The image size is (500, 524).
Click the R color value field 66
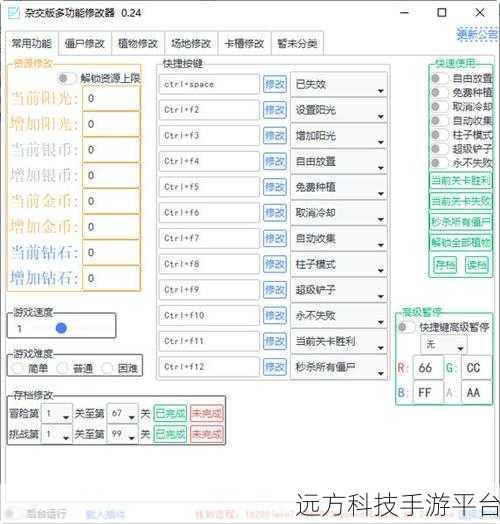coord(428,368)
